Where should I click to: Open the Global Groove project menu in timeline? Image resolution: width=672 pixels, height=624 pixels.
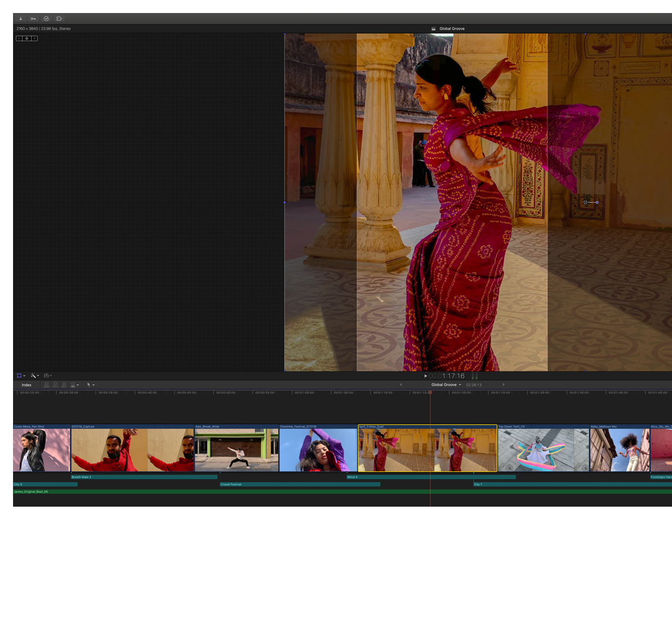click(x=446, y=385)
